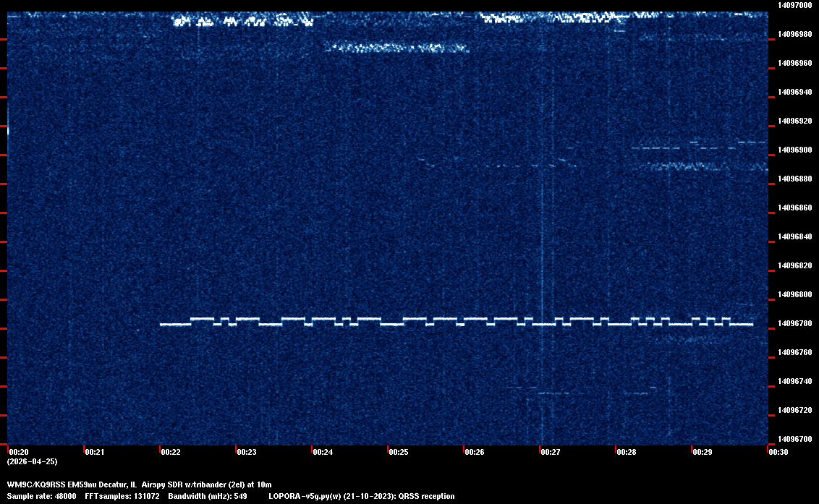819x504 pixels.
Task: Click the 00:20 time axis label
Action: coord(19,452)
